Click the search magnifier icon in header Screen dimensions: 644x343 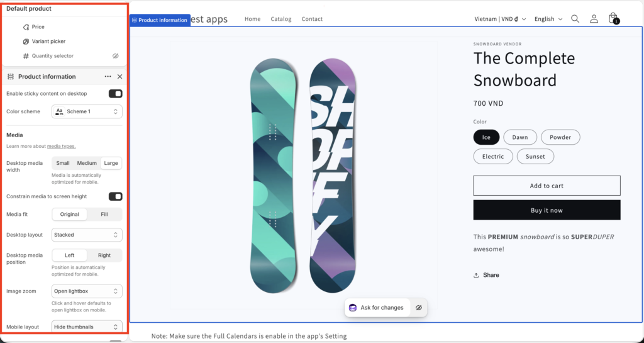(x=575, y=19)
